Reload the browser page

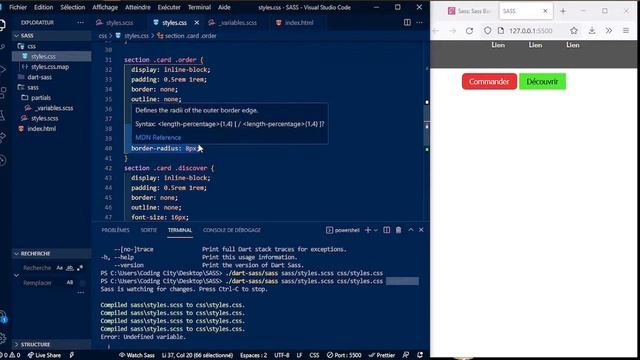pos(469,31)
